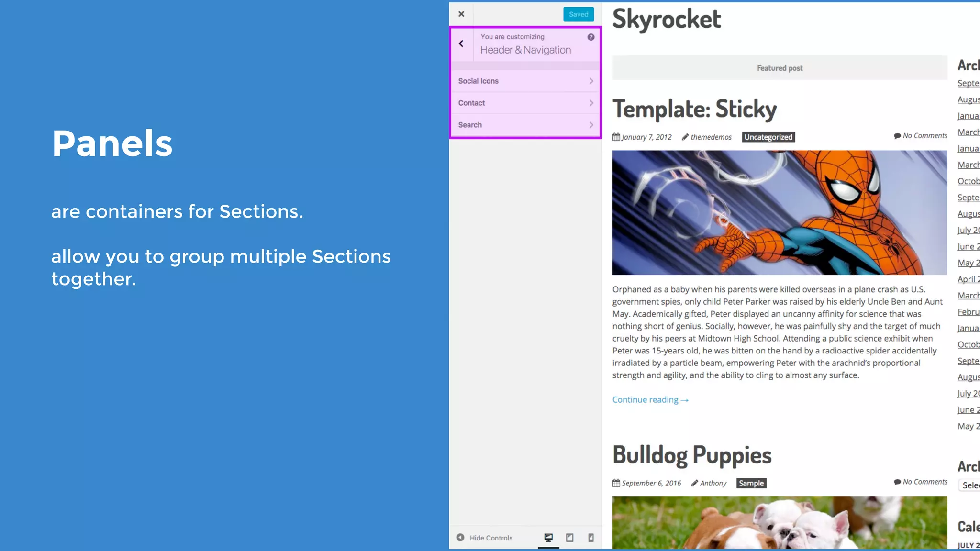The image size is (980, 551).
Task: Switch to desktop preview icon
Action: click(548, 538)
